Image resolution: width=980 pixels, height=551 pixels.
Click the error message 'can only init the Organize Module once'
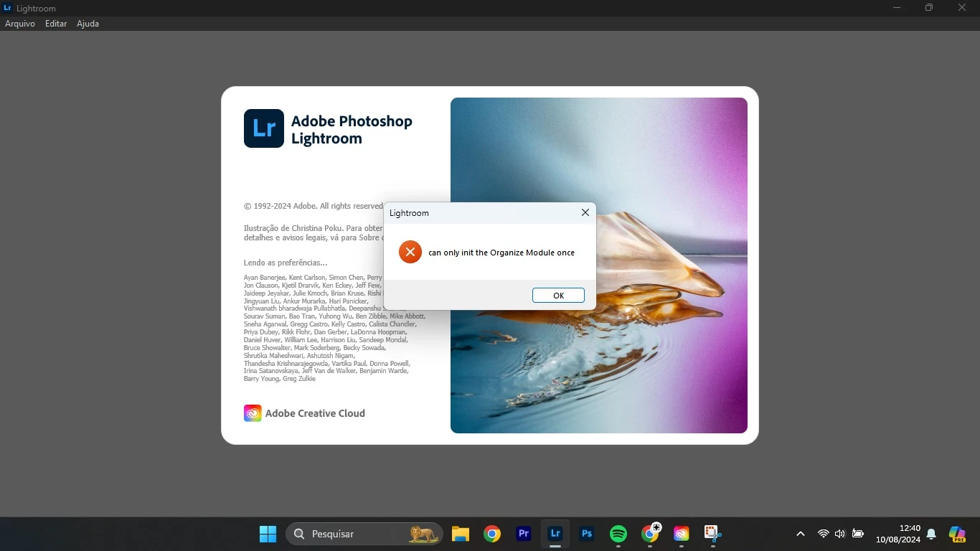[501, 253]
